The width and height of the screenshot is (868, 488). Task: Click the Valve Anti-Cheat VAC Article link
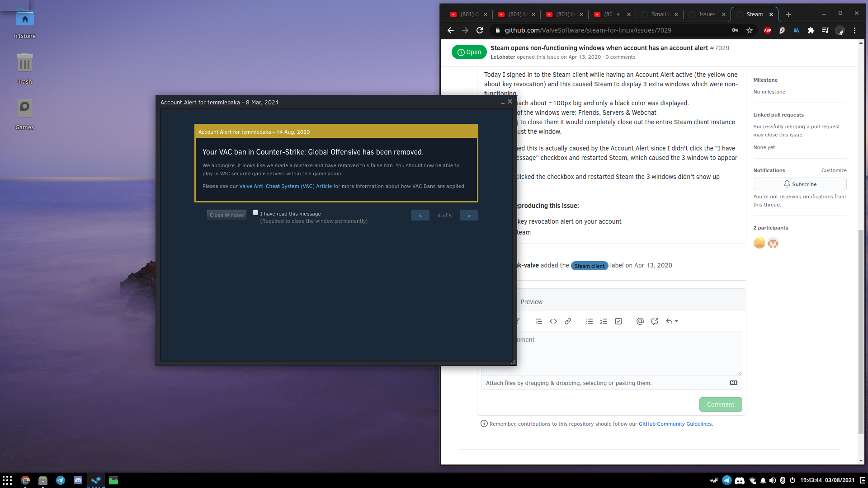285,185
